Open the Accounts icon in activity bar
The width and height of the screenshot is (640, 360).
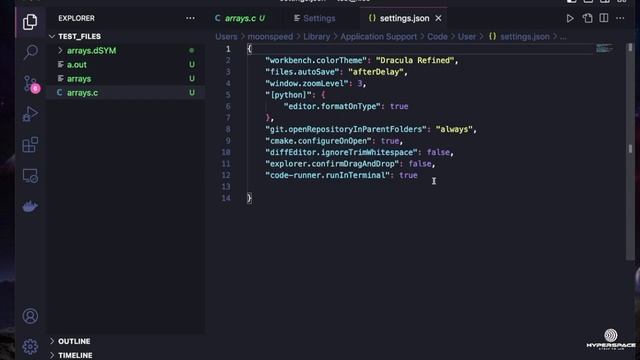coord(30,316)
